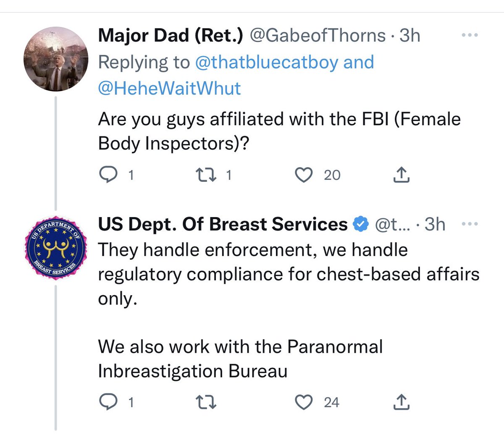Open more options for Major Dad's tweet
Screen dimensions: 504x435
470,36
